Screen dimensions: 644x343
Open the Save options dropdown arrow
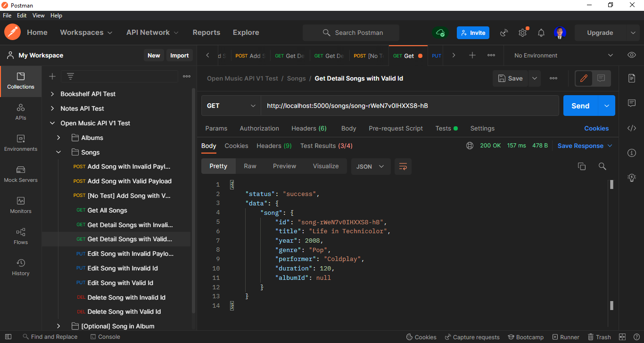535,78
